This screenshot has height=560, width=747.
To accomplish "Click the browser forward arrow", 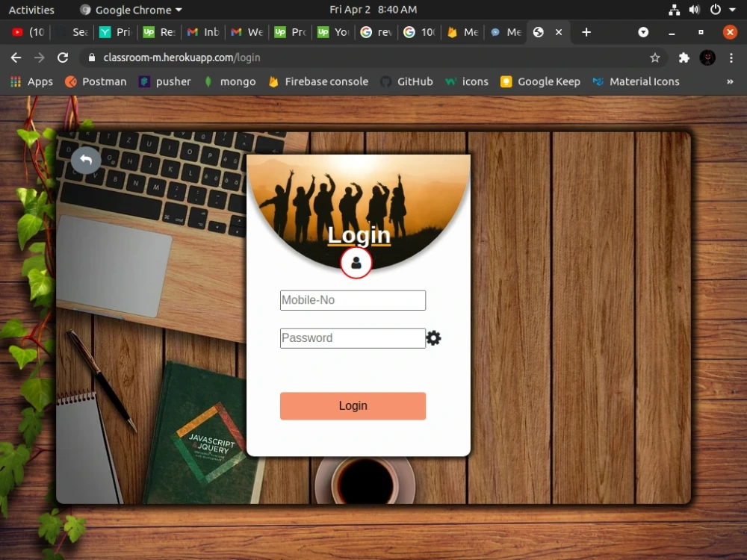I will coord(39,57).
